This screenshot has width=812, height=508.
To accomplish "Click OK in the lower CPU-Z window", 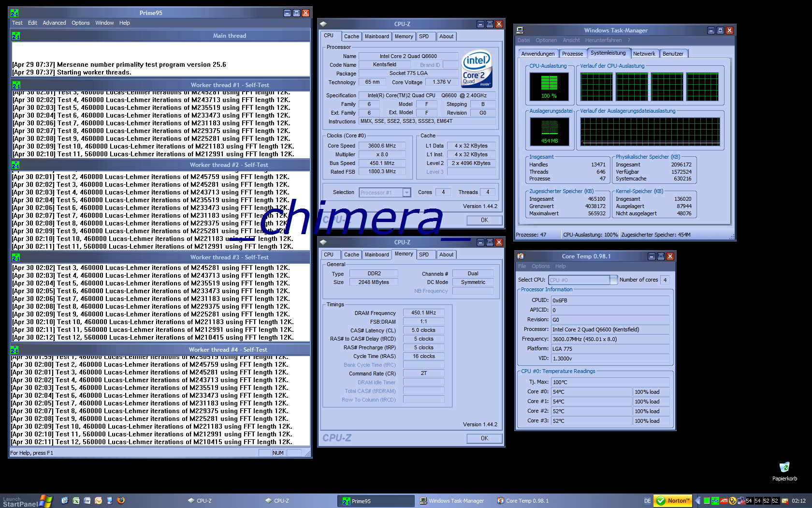I will [484, 438].
